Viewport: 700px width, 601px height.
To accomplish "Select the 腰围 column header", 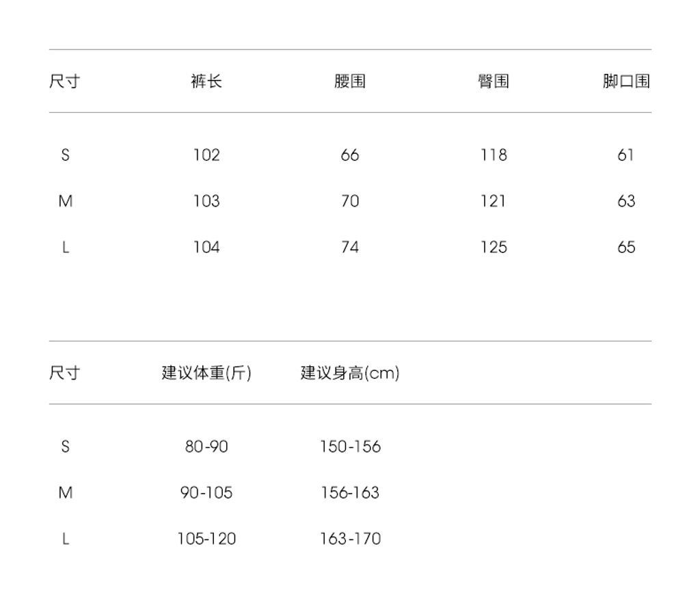I will pyautogui.click(x=350, y=81).
